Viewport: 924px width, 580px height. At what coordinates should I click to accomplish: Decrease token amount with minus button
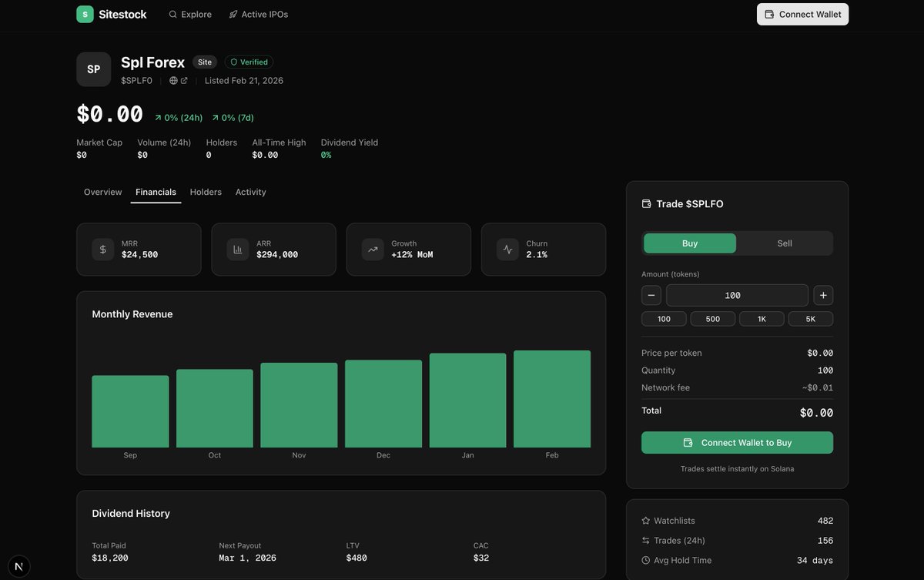(x=651, y=295)
